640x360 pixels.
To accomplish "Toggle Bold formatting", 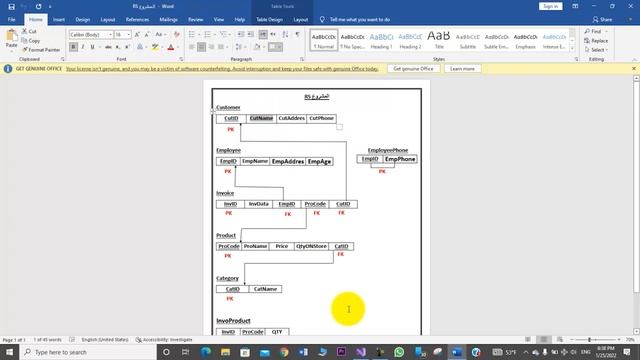I will (x=73, y=47).
